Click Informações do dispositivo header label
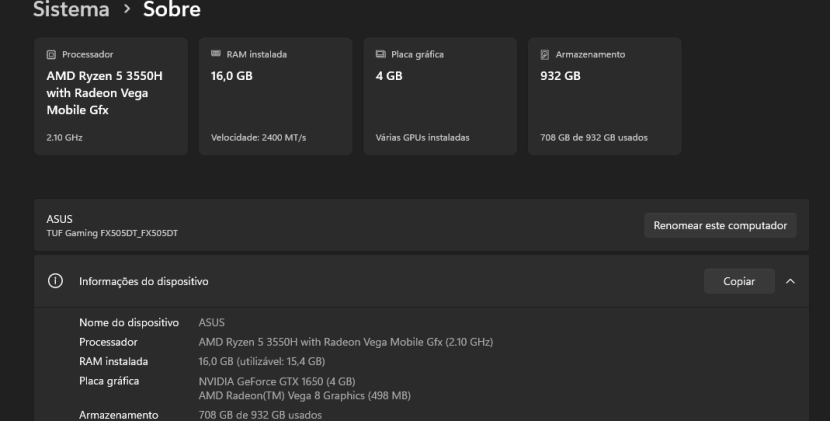Image resolution: width=830 pixels, height=421 pixels. point(143,281)
